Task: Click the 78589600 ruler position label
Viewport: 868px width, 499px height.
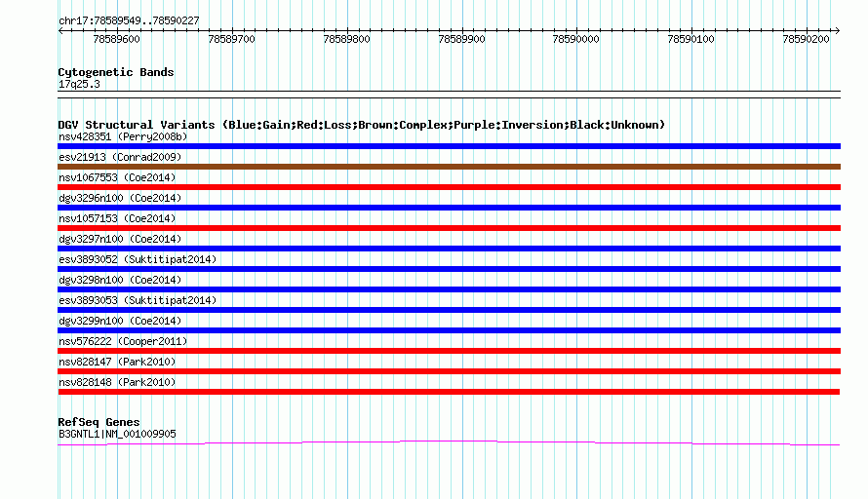Action: (x=116, y=39)
